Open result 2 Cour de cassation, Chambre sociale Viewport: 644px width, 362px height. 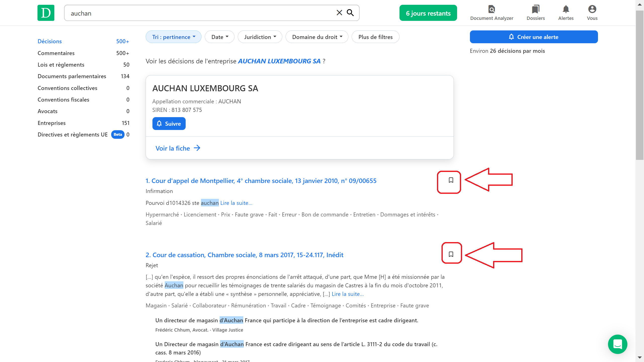(244, 255)
